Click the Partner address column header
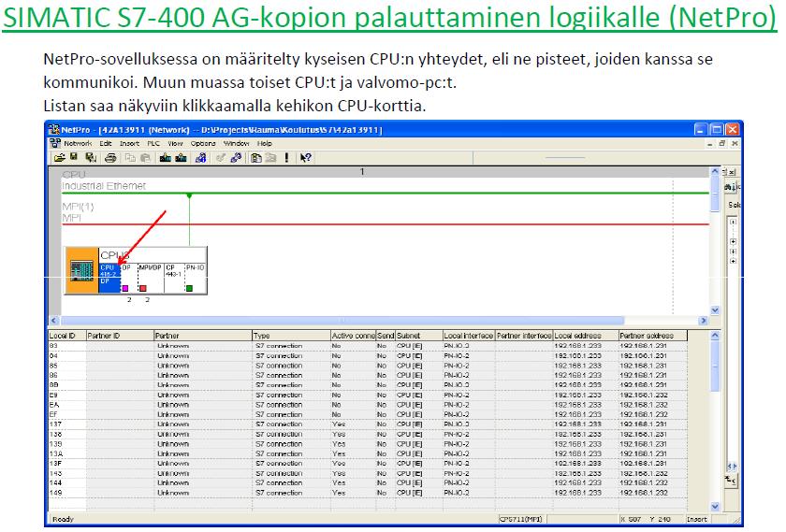The image size is (786, 532). click(653, 336)
